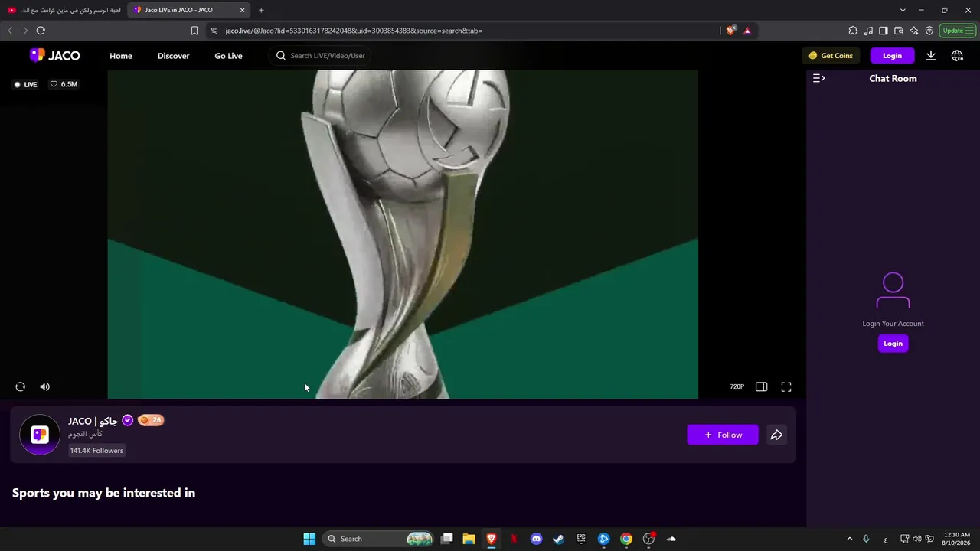Click the level 26 badge
Viewport: 980px width, 551px height.
click(151, 420)
